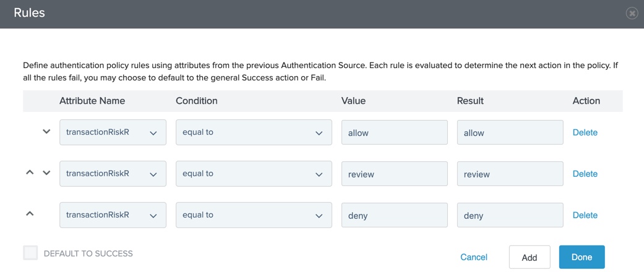Move the allow rule down with arrow
644x272 pixels.
click(x=46, y=132)
